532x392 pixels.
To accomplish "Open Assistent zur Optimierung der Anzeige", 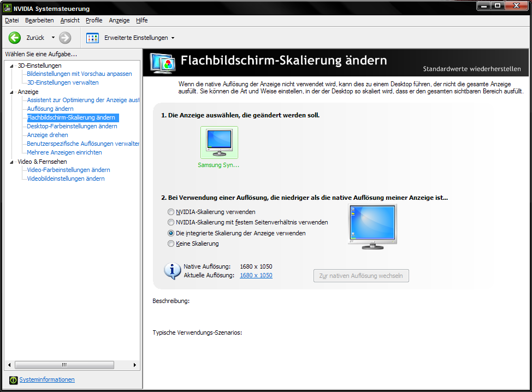I will (x=83, y=100).
